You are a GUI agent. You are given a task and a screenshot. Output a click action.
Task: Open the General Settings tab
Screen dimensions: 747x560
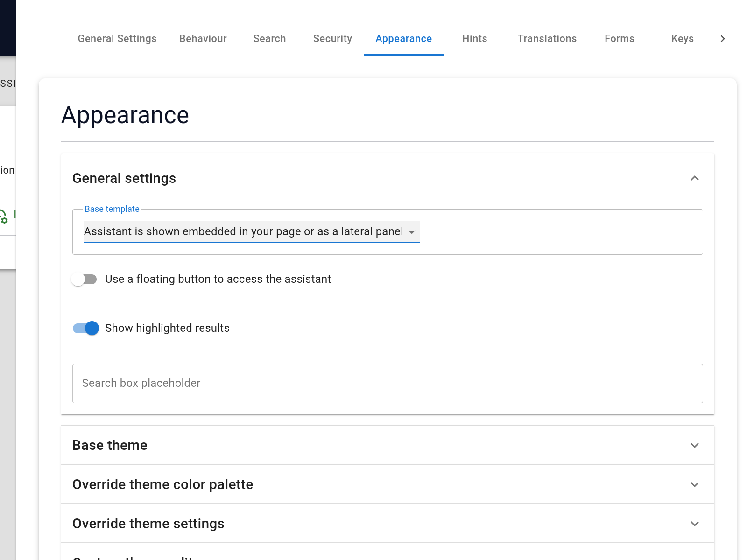click(117, 39)
